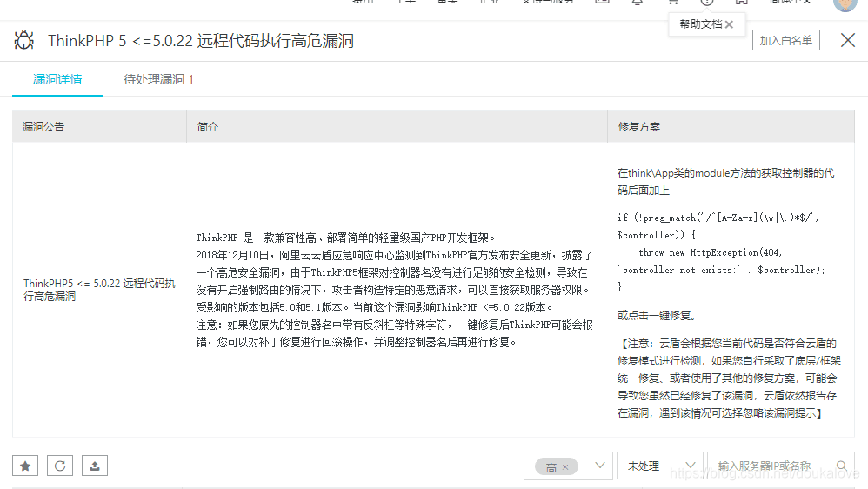This screenshot has width=868, height=489.
Task: Close the vulnerability detail panel with the X
Action: [x=847, y=40]
